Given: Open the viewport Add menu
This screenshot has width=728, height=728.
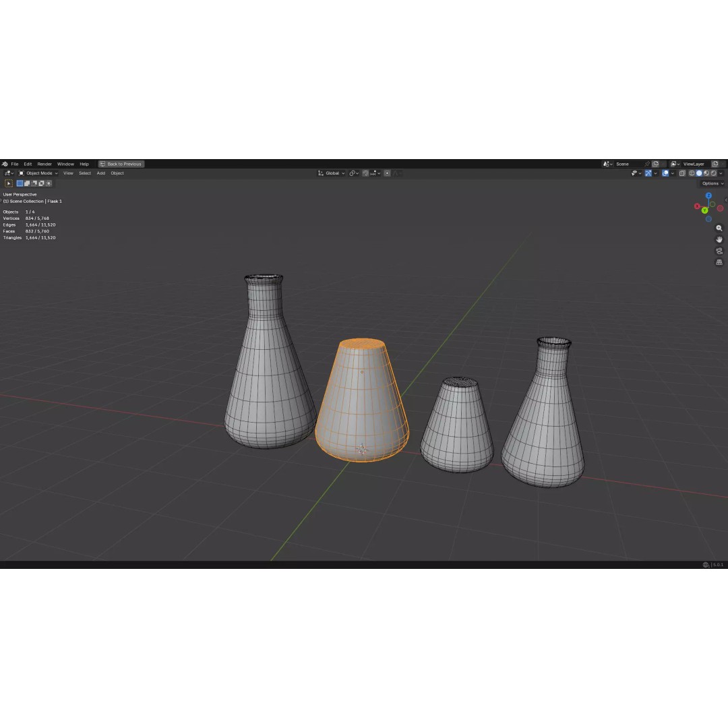Looking at the screenshot, I should (x=100, y=173).
